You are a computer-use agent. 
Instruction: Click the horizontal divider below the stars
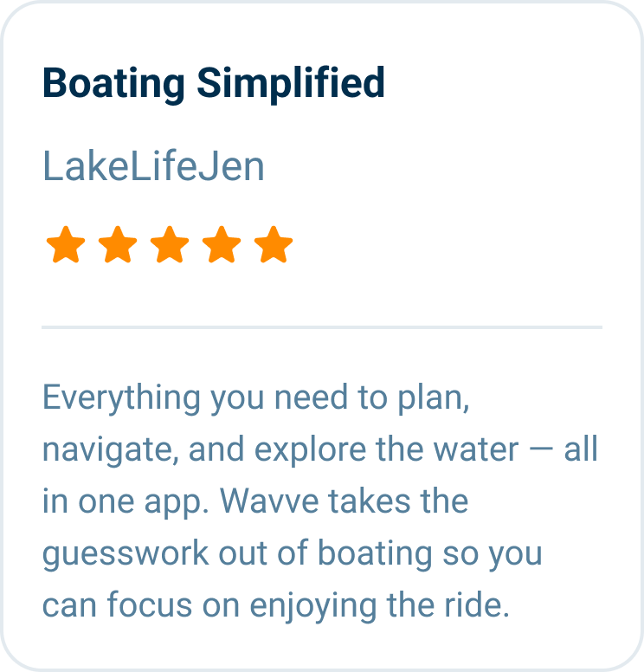[x=322, y=327]
